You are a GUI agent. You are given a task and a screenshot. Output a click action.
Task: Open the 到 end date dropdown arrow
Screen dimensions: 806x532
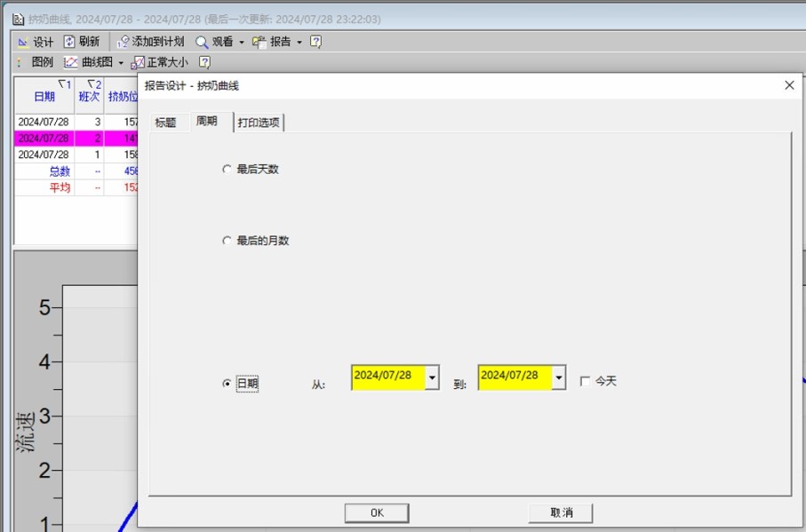[559, 377]
